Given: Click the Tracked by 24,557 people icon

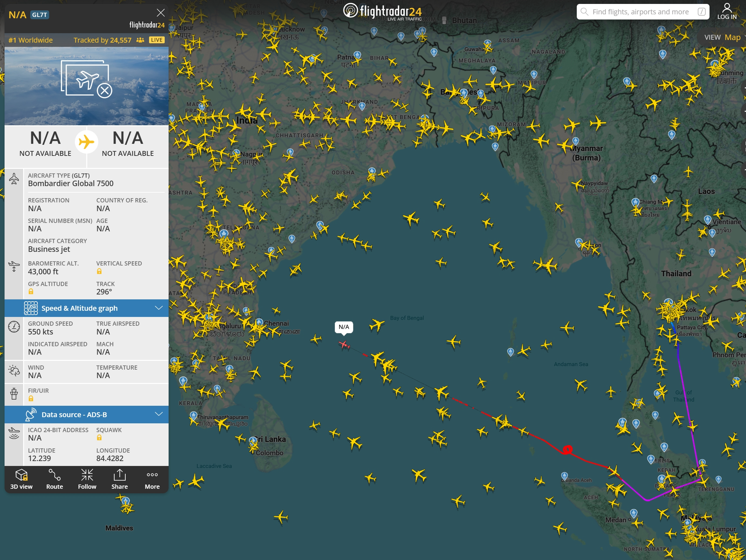Looking at the screenshot, I should tap(140, 40).
